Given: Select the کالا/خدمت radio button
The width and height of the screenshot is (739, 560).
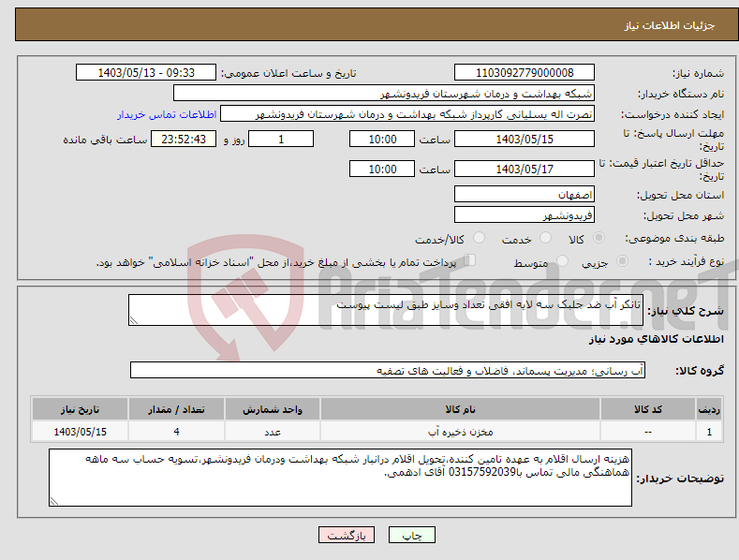Looking at the screenshot, I should pos(479,238).
